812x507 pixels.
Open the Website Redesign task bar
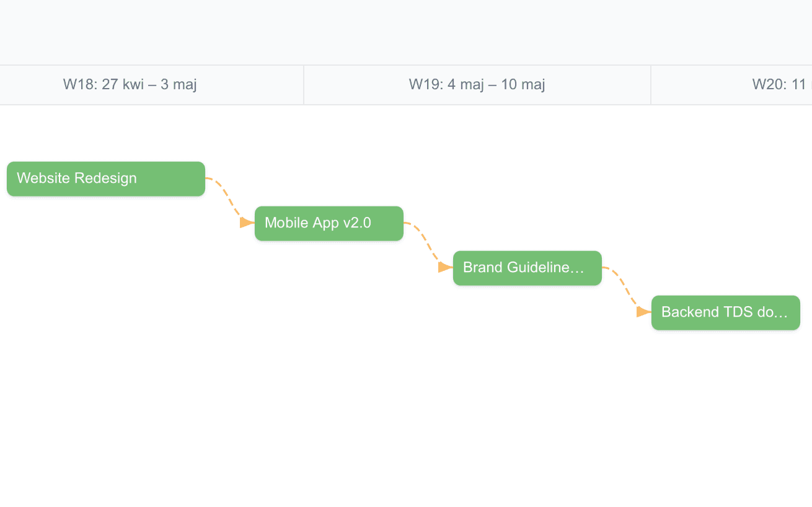[x=105, y=179]
